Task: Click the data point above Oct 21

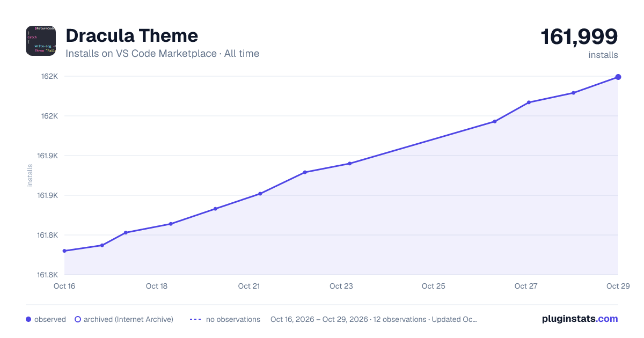Action: tap(260, 194)
